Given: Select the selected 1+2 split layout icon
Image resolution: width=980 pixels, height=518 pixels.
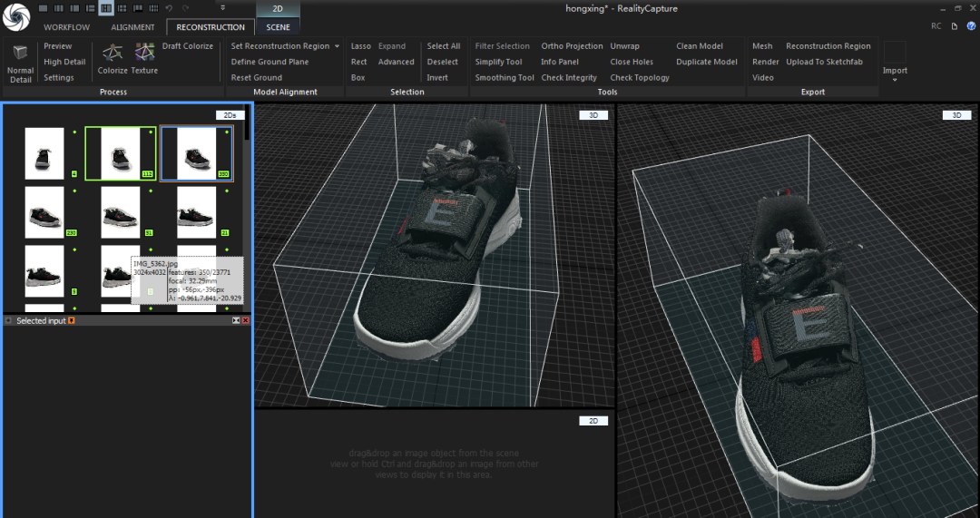Looking at the screenshot, I should pos(106,8).
